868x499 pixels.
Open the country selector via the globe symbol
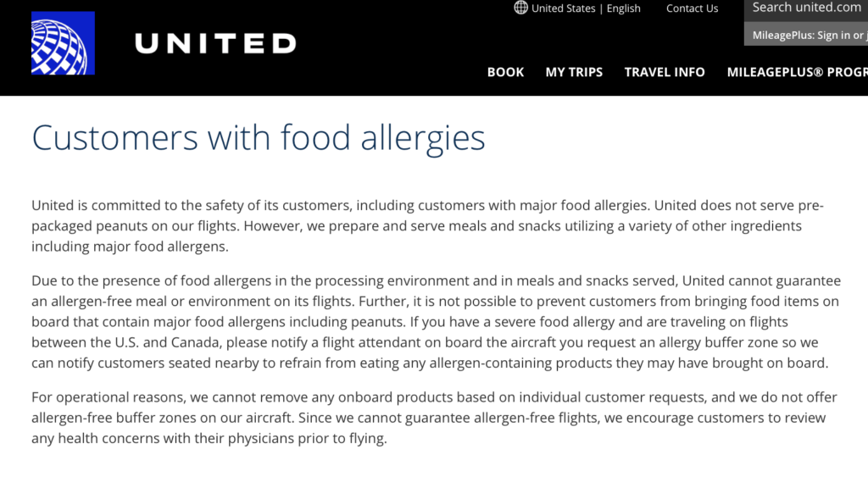tap(520, 8)
